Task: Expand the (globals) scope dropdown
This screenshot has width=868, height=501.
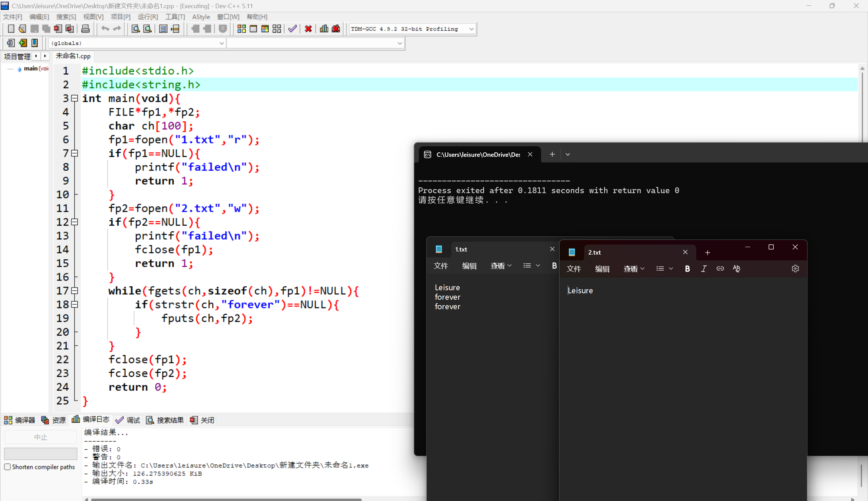Action: [x=221, y=43]
